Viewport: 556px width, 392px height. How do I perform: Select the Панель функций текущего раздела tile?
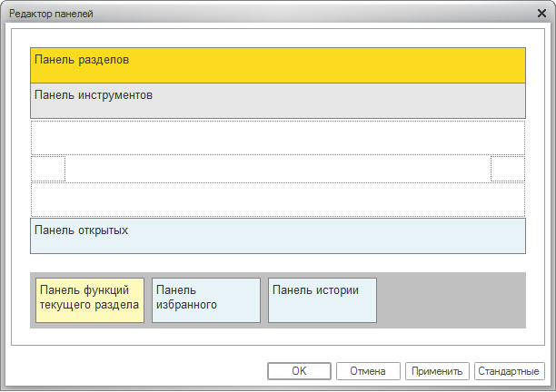pos(90,299)
